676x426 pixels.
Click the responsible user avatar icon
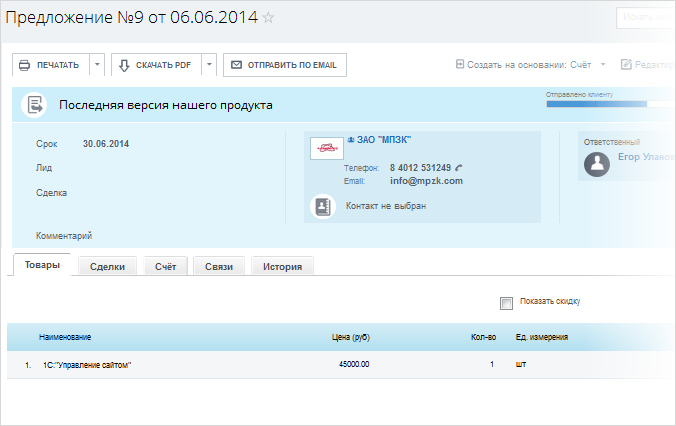pyautogui.click(x=597, y=164)
